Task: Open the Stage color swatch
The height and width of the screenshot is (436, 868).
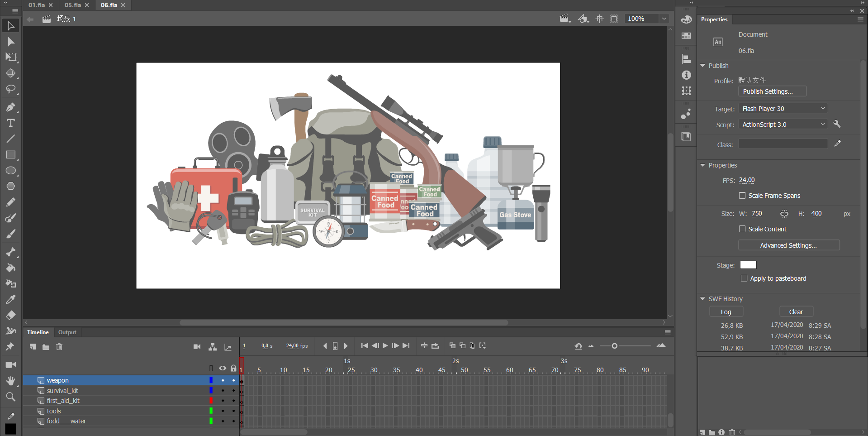Action: (748, 265)
